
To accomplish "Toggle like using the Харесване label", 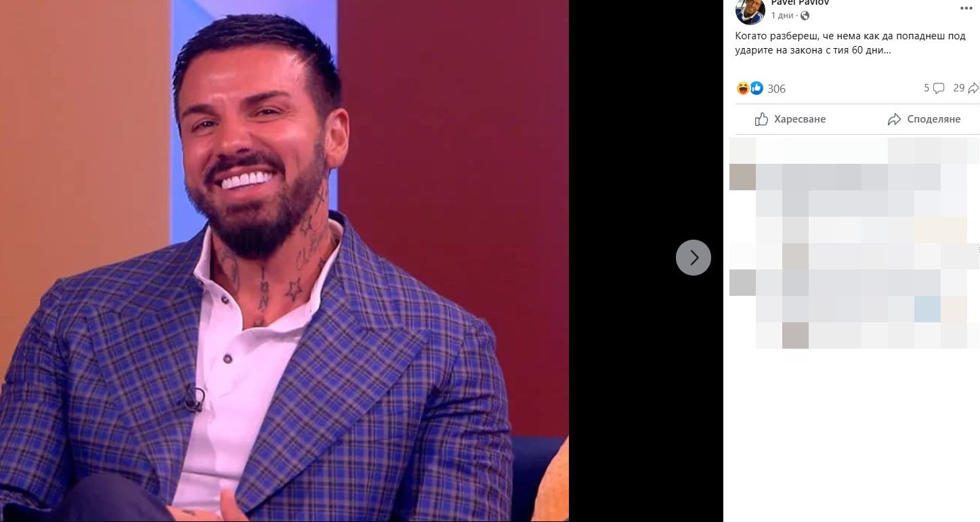I will tap(800, 119).
